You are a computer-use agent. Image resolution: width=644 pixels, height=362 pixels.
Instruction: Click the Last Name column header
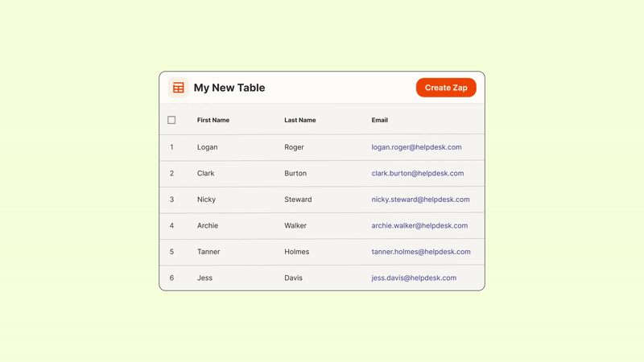(299, 120)
